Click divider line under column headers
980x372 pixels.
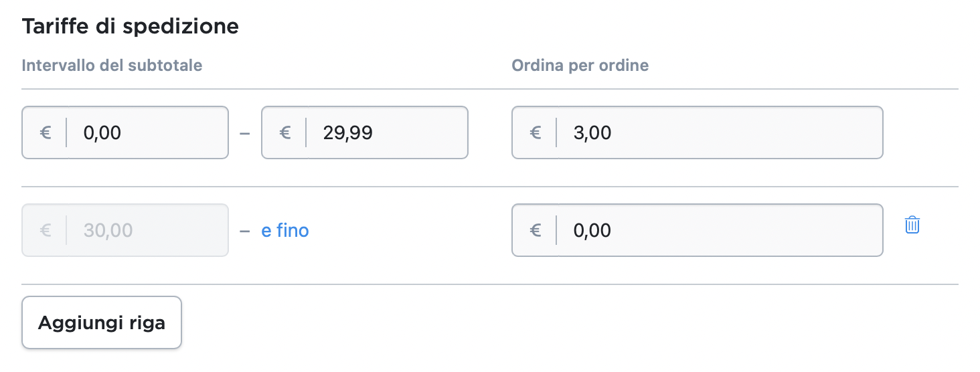click(490, 89)
